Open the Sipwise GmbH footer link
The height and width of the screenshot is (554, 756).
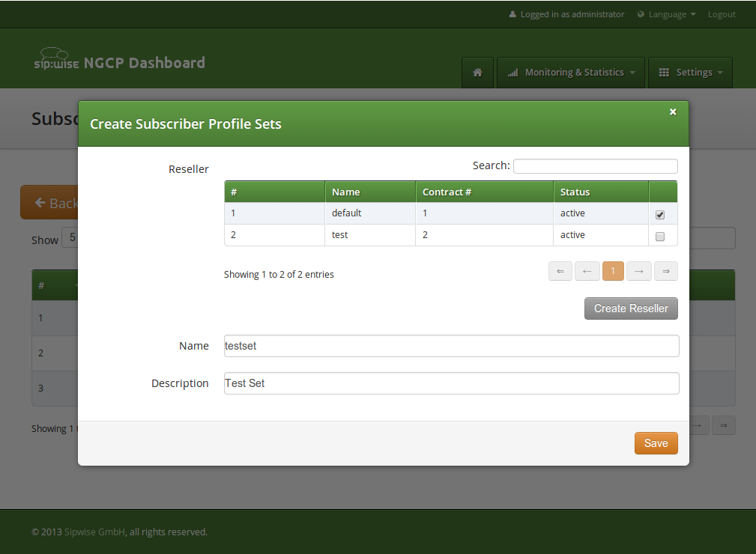94,532
